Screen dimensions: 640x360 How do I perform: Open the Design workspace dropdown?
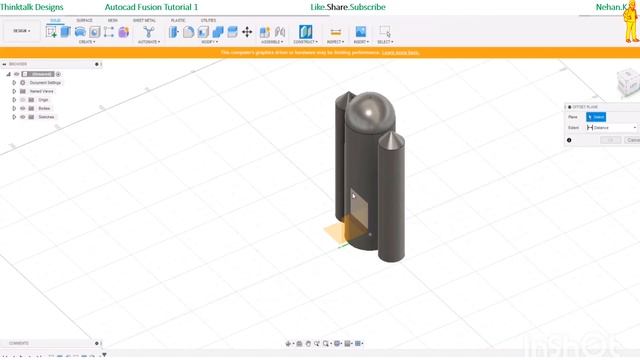tap(22, 31)
